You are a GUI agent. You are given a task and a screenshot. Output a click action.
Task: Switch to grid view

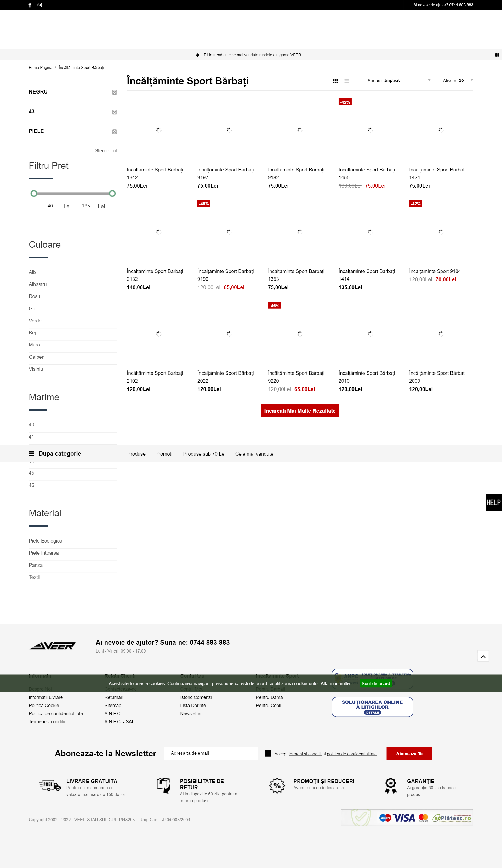[x=335, y=81]
